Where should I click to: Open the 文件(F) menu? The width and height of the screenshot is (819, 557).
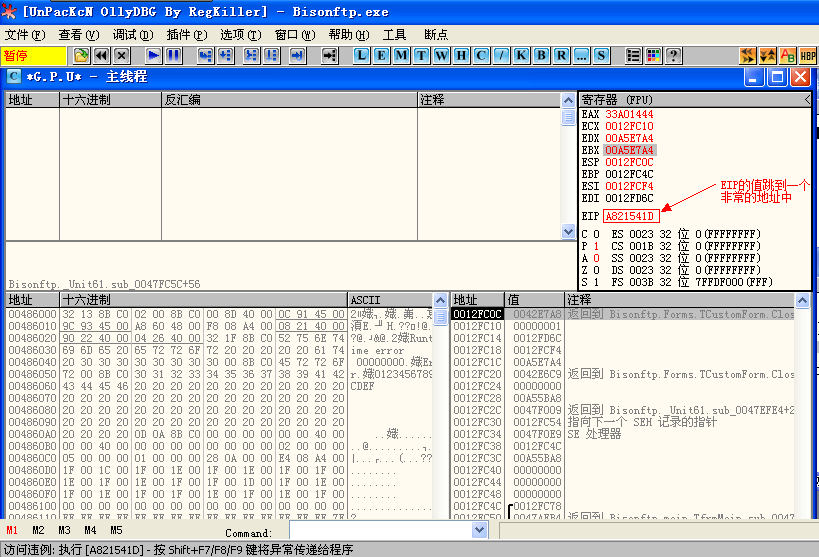tap(25, 35)
